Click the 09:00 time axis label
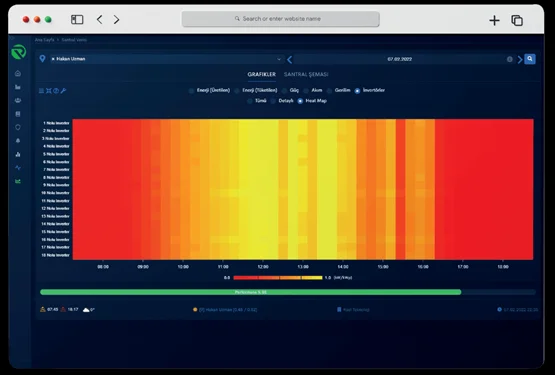The width and height of the screenshot is (555, 375). [x=143, y=267]
